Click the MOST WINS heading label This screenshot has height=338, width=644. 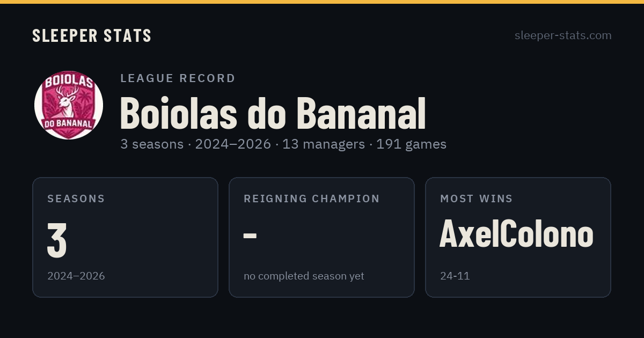point(477,199)
